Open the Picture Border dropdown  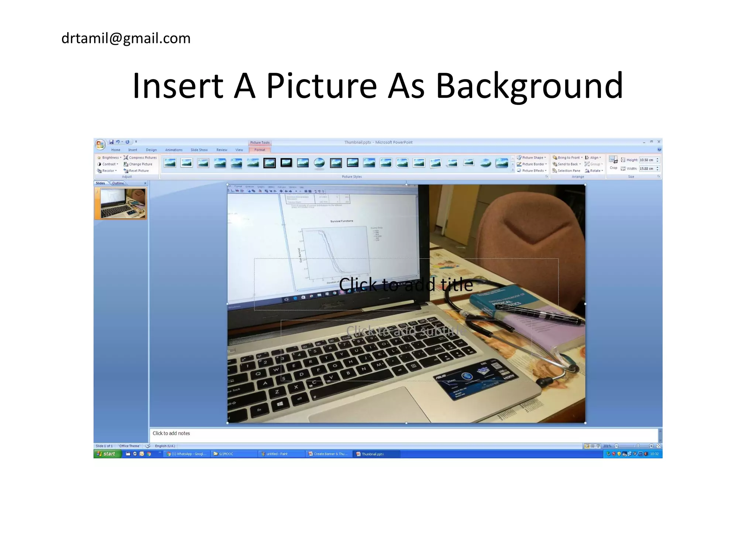[x=532, y=164]
